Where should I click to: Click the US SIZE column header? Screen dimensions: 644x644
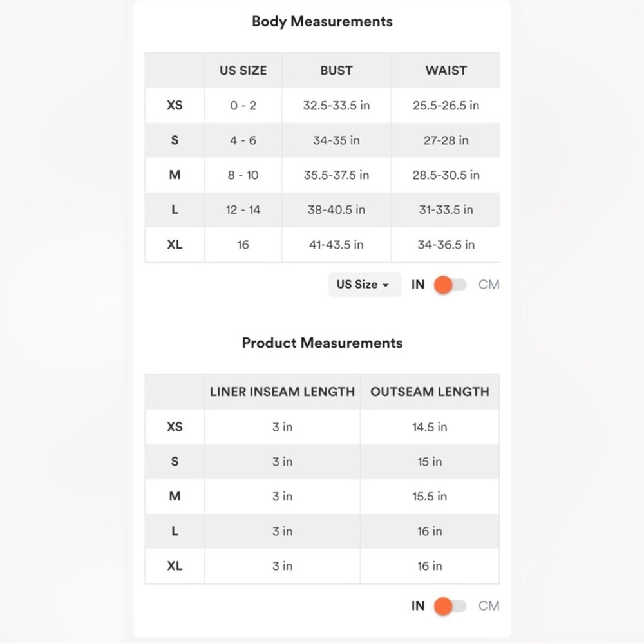(x=243, y=70)
